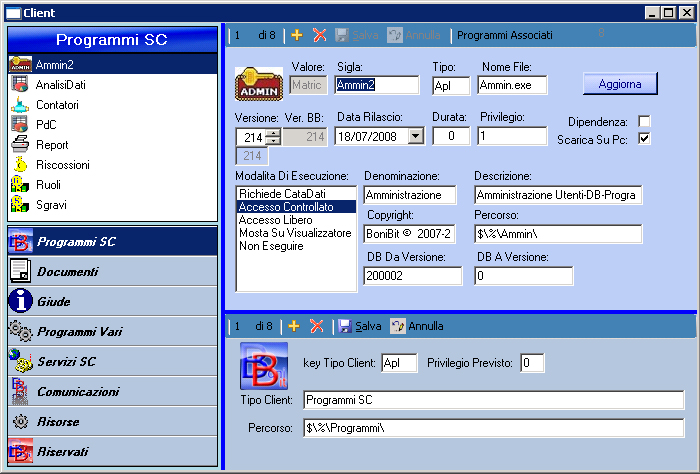
Task: Click the Durata input field
Action: coord(451,136)
